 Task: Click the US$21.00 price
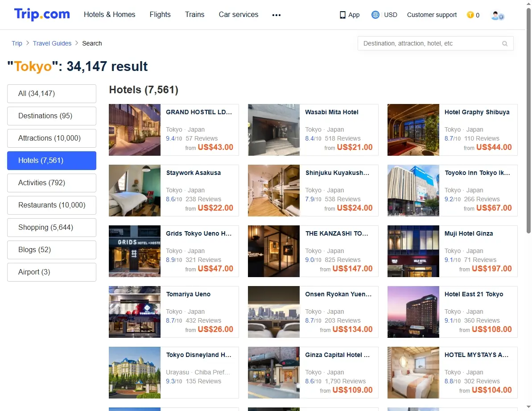click(x=355, y=147)
